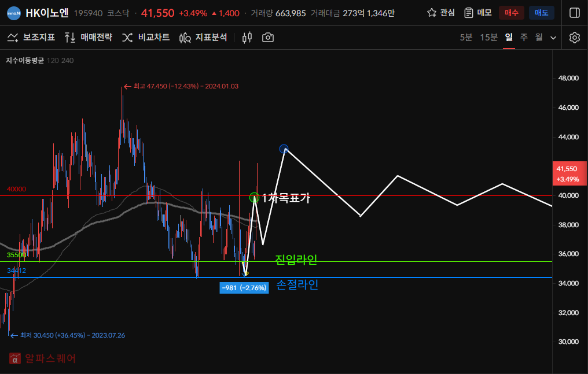This screenshot has height=374, width=588.
Task: Click the blue 매도 sell button
Action: pos(541,13)
